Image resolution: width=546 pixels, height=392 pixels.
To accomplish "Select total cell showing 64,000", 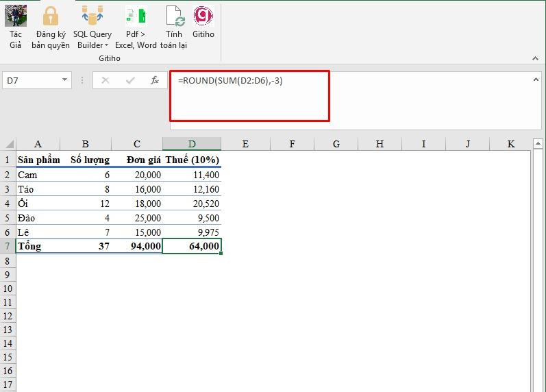I will click(x=192, y=246).
